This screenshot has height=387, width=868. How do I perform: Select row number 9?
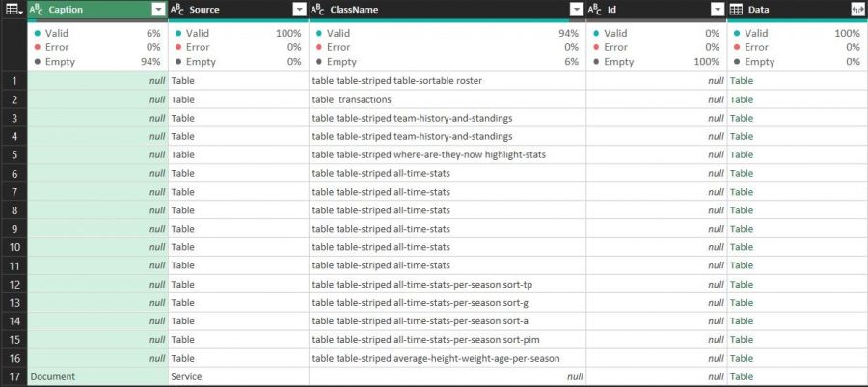pos(14,229)
